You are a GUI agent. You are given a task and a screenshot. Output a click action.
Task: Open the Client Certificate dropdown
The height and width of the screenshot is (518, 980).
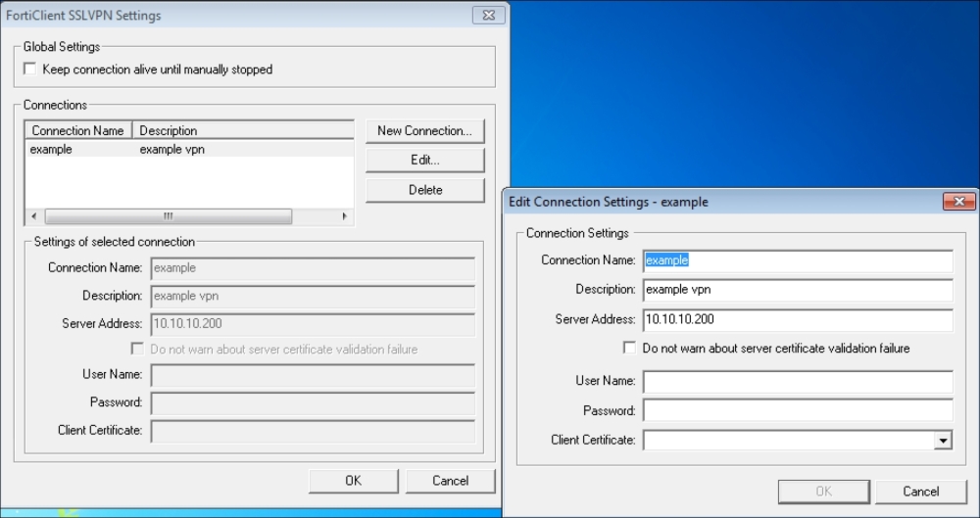943,441
